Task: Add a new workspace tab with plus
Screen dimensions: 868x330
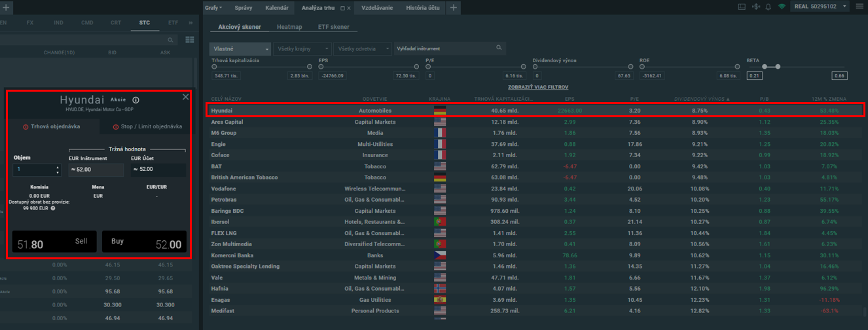Action: (x=454, y=7)
